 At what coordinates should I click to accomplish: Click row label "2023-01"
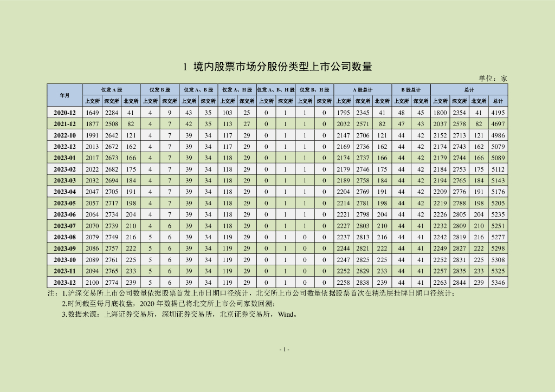click(65, 158)
